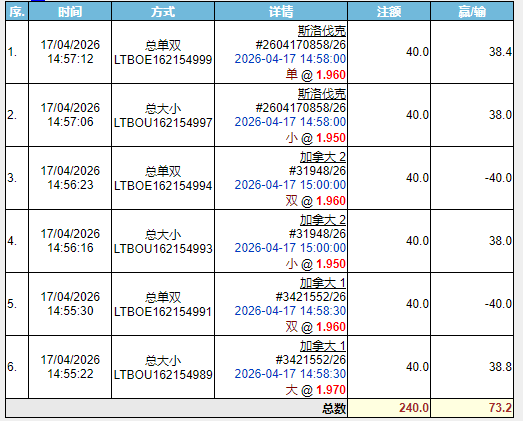Select bet ID LTBOE162154994
The height and width of the screenshot is (421, 523).
[163, 186]
